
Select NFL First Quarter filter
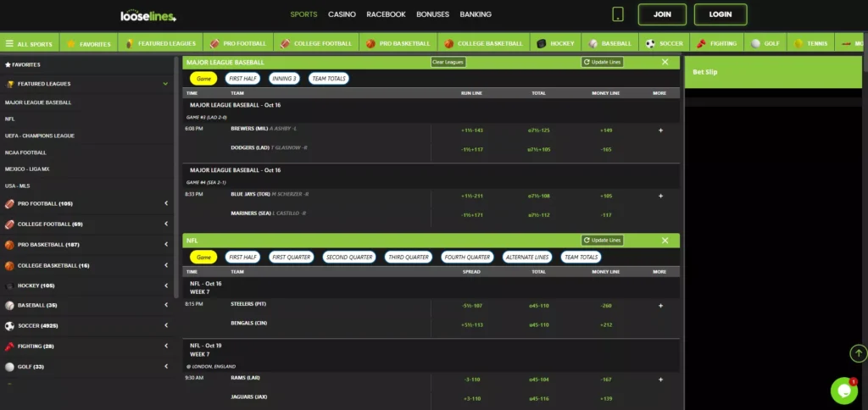pos(292,257)
